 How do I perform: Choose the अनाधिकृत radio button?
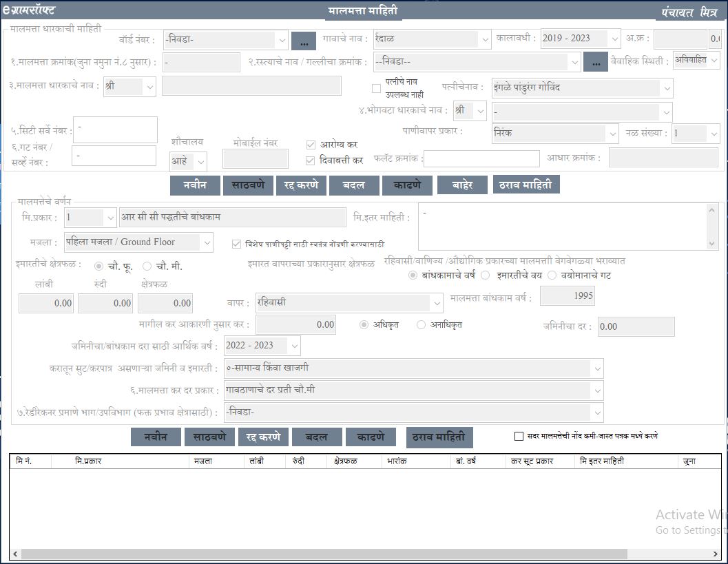[x=422, y=324]
